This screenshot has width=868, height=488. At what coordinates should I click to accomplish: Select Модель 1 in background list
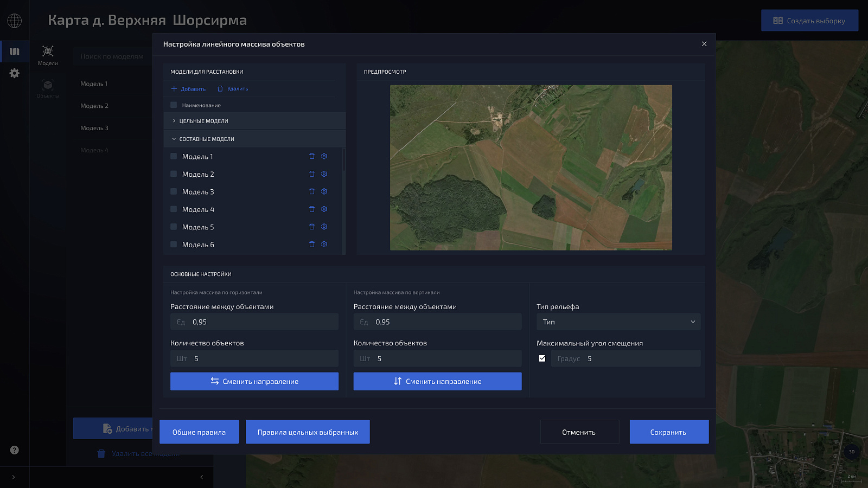tap(94, 84)
